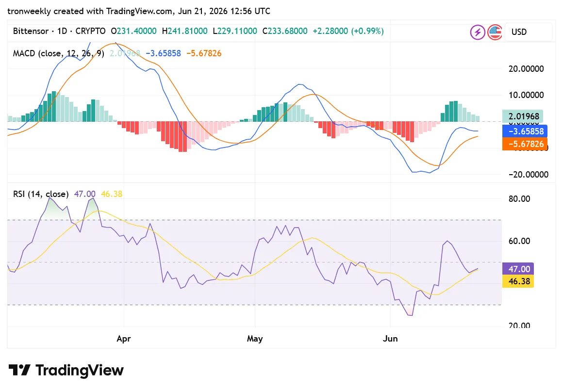
Task: Click the 2.01968 histogram price tag
Action: [522, 116]
